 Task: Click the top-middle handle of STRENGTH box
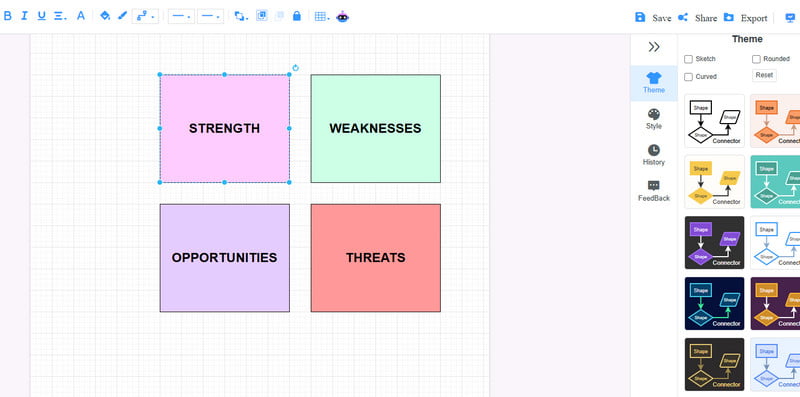coord(224,75)
